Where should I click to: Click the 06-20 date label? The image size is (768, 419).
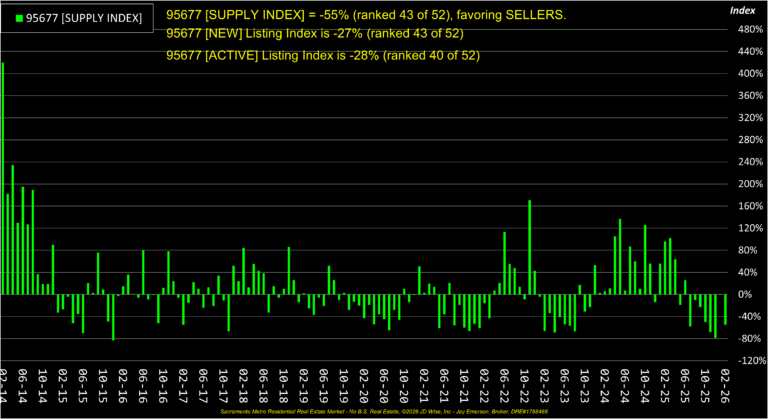[x=384, y=386]
